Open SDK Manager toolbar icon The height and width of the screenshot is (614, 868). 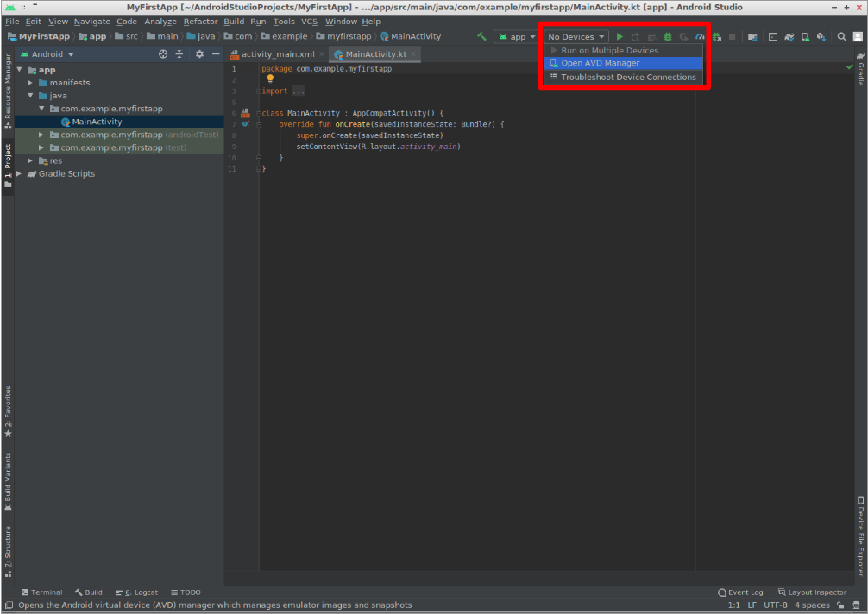pyautogui.click(x=821, y=36)
